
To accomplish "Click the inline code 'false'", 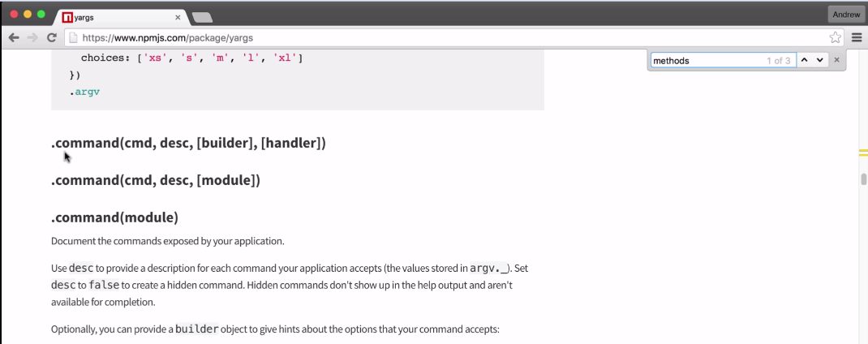I will (x=104, y=286).
